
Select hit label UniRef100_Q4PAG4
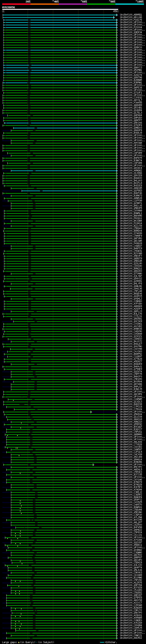pyautogui.click(x=131, y=115)
